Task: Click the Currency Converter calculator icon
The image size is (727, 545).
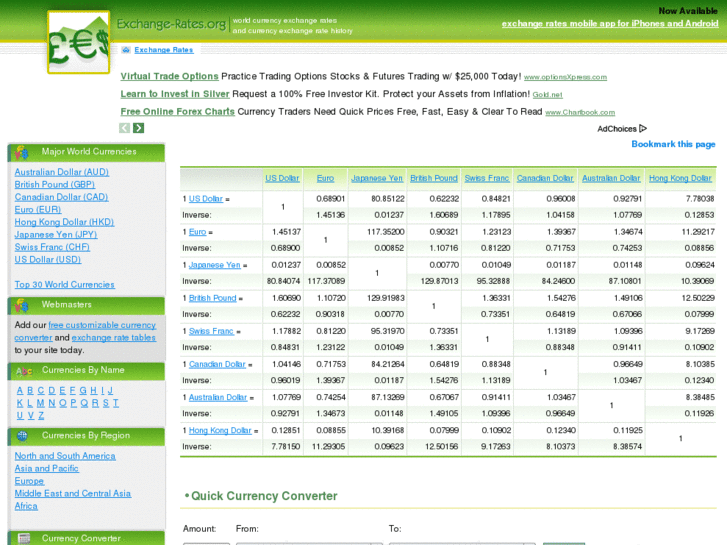Action: click(x=20, y=538)
